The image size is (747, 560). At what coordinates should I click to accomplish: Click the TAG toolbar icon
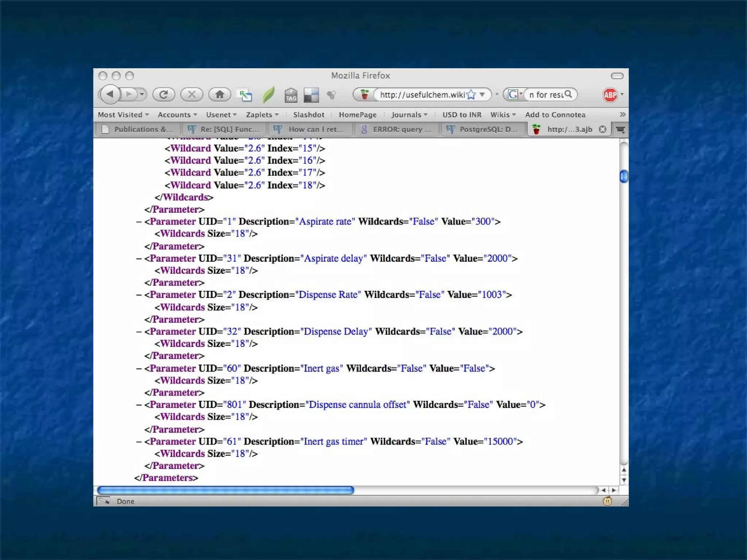291,95
